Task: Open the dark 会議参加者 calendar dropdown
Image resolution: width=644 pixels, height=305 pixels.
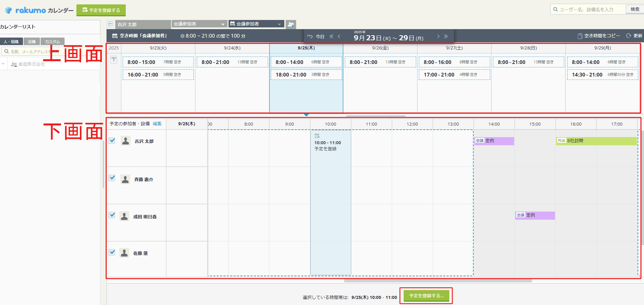Action: coord(256,24)
